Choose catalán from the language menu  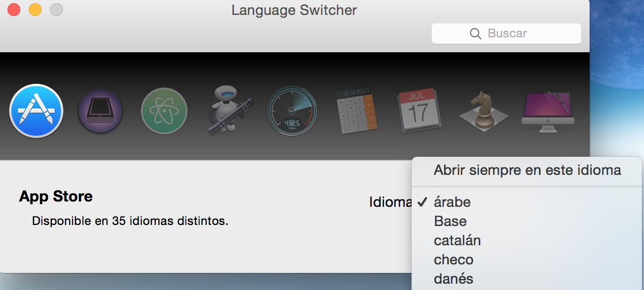[x=527, y=240]
